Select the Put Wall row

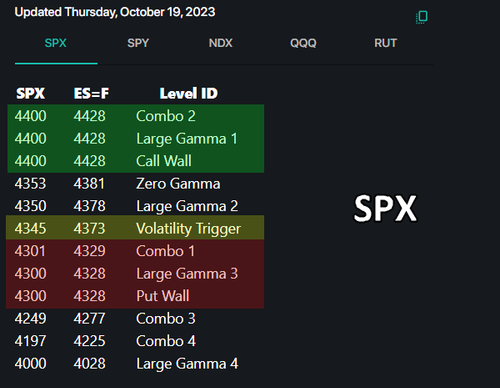[x=135, y=296]
